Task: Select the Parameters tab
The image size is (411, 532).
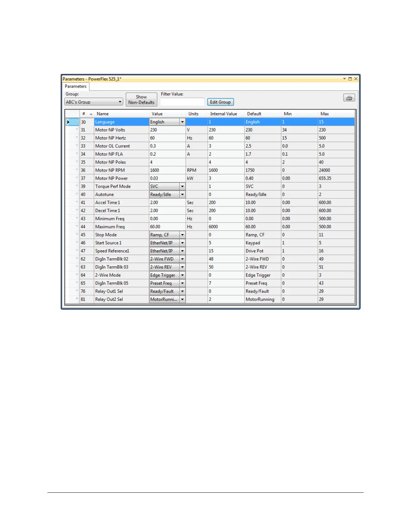Action: point(76,86)
